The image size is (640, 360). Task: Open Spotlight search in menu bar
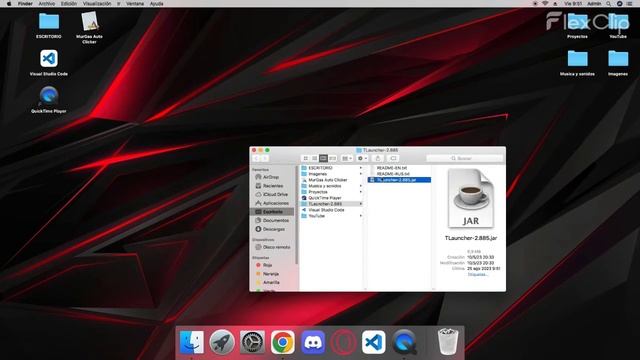608,4
